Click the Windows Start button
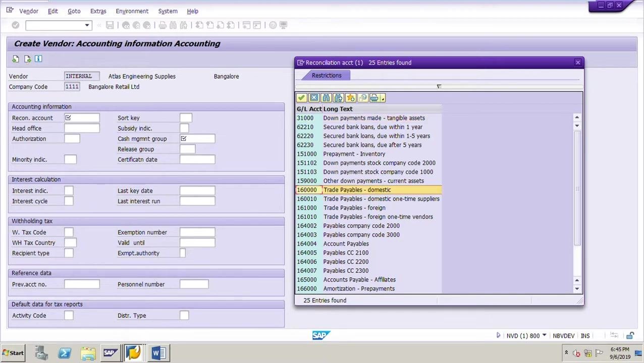The image size is (644, 363). pyautogui.click(x=13, y=353)
